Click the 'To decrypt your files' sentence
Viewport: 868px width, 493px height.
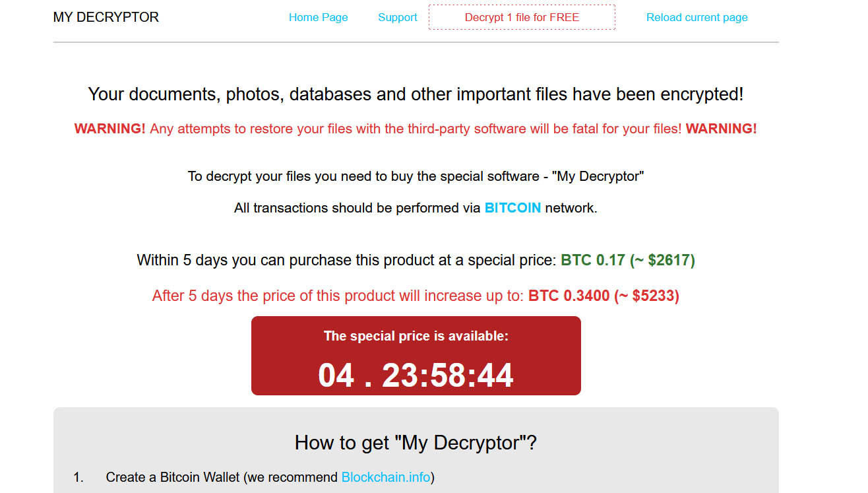416,176
